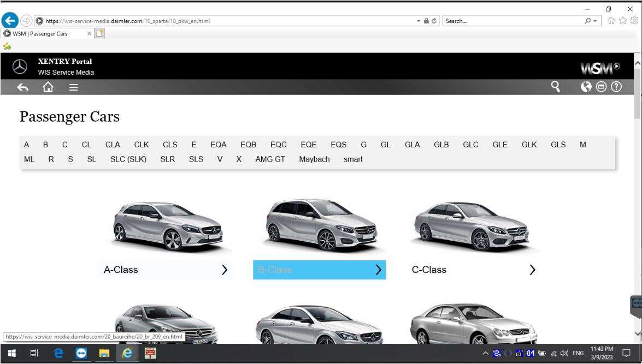The width and height of the screenshot is (642, 364).
Task: Select EQS in the model index
Action: click(339, 145)
